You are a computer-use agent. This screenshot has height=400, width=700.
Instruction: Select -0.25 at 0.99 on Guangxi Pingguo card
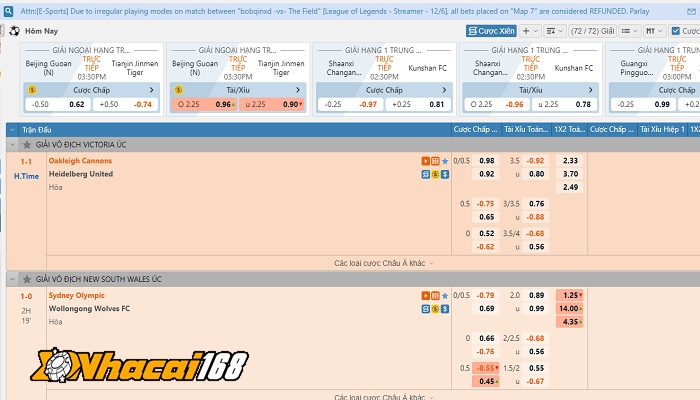[x=643, y=104]
